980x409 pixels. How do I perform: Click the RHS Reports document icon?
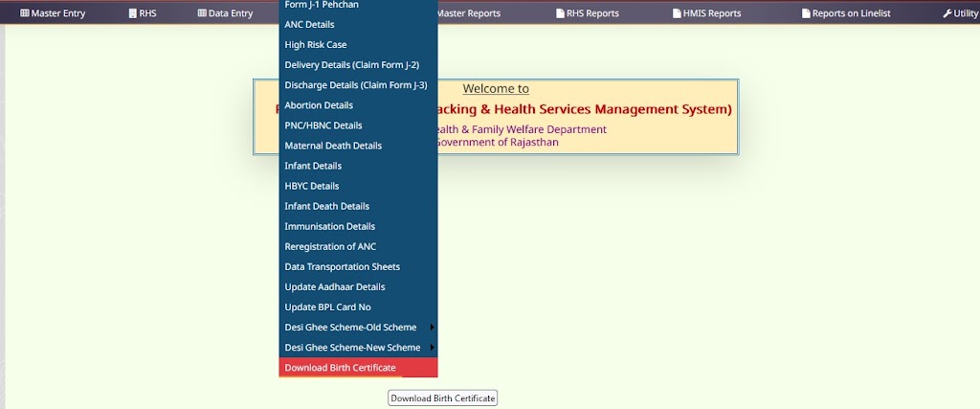point(560,13)
